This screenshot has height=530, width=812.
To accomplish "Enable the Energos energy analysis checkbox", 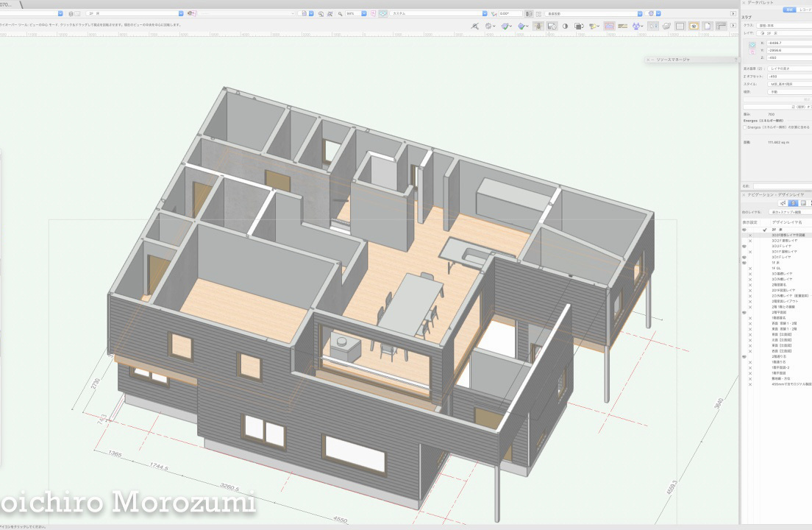I will coord(746,127).
